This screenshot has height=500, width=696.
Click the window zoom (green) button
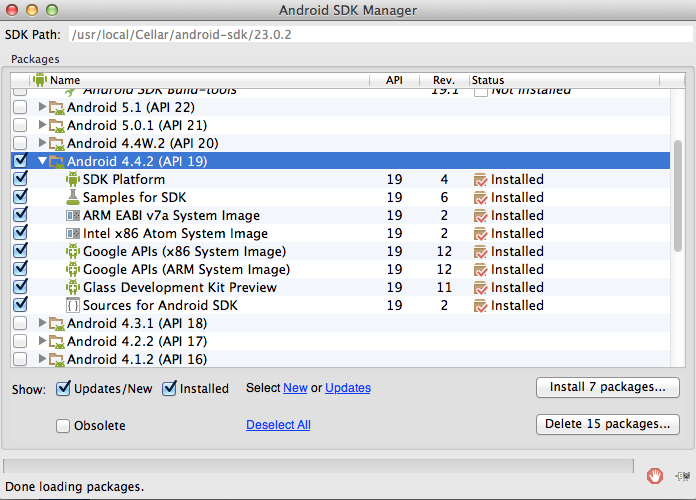tap(52, 10)
